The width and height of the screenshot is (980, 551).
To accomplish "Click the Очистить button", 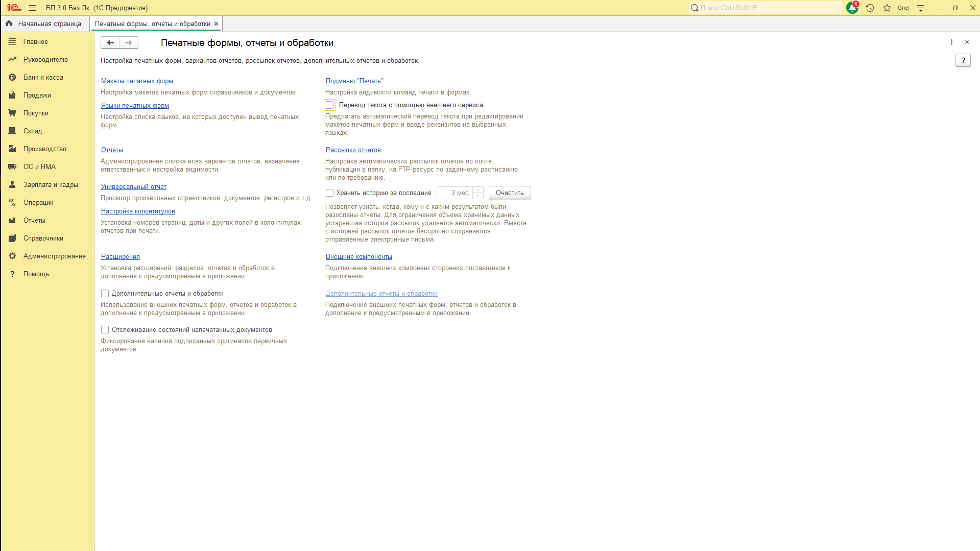I will [x=510, y=193].
